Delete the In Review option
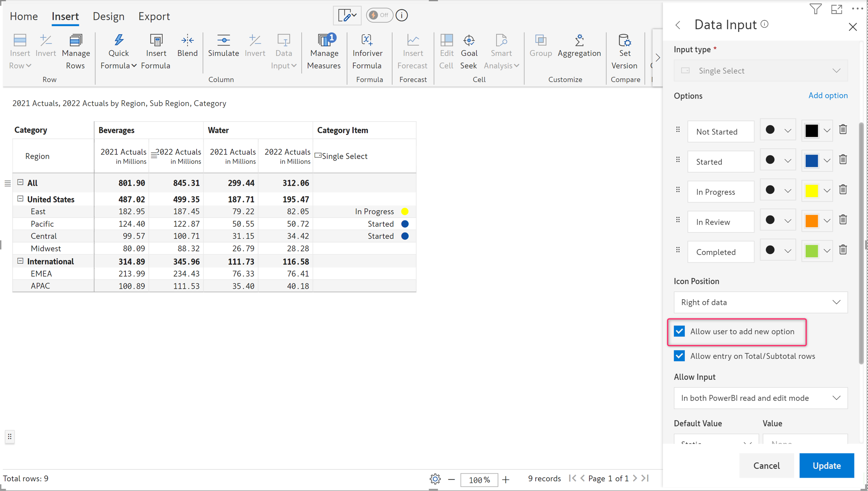Screen dimensions: 868x491 (x=843, y=220)
